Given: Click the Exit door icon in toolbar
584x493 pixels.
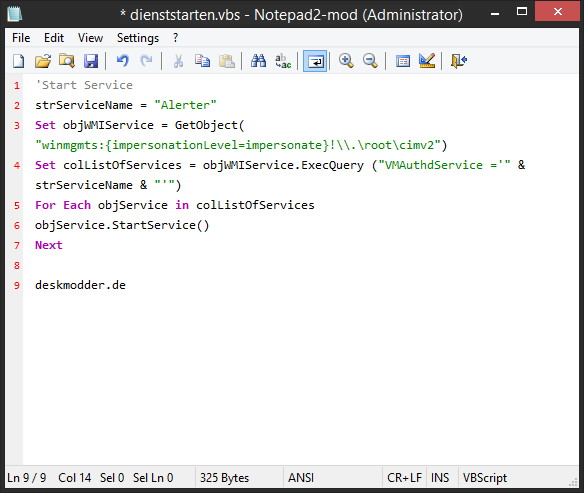Looking at the screenshot, I should 458,61.
